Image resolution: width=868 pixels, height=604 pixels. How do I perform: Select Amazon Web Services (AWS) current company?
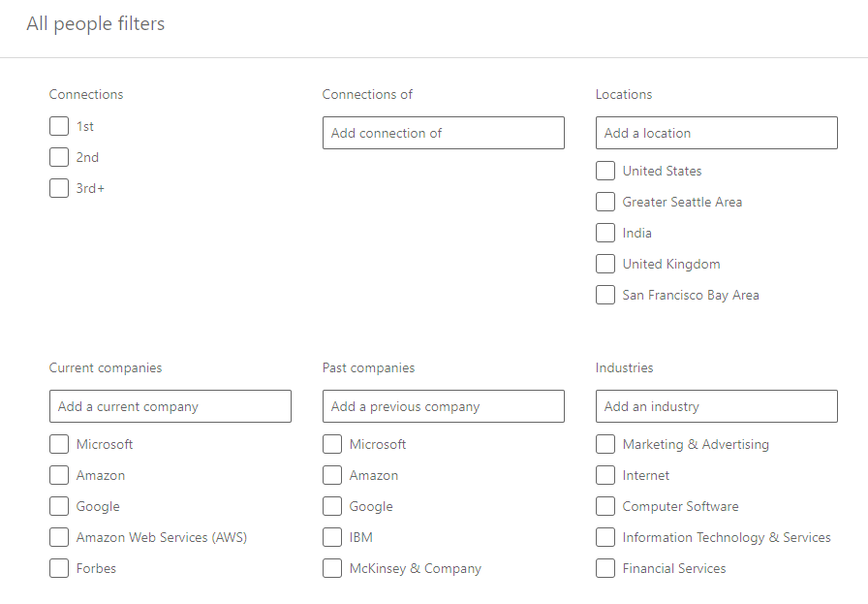[x=58, y=537]
